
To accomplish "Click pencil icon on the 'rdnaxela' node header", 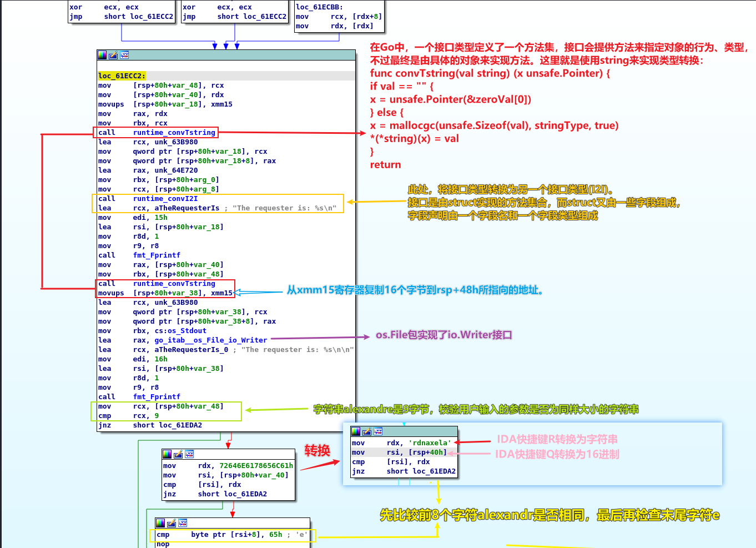I will click(367, 431).
